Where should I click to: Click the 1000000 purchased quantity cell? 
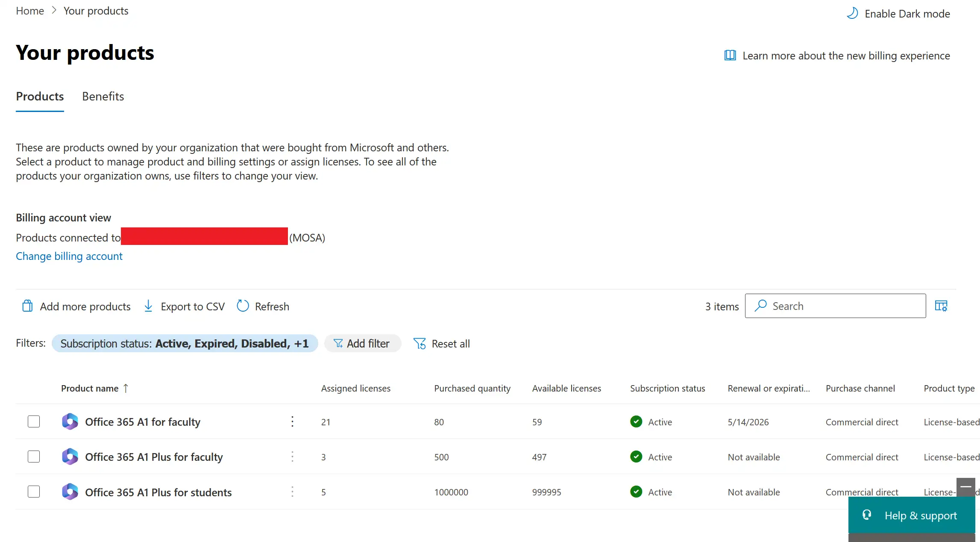451,492
